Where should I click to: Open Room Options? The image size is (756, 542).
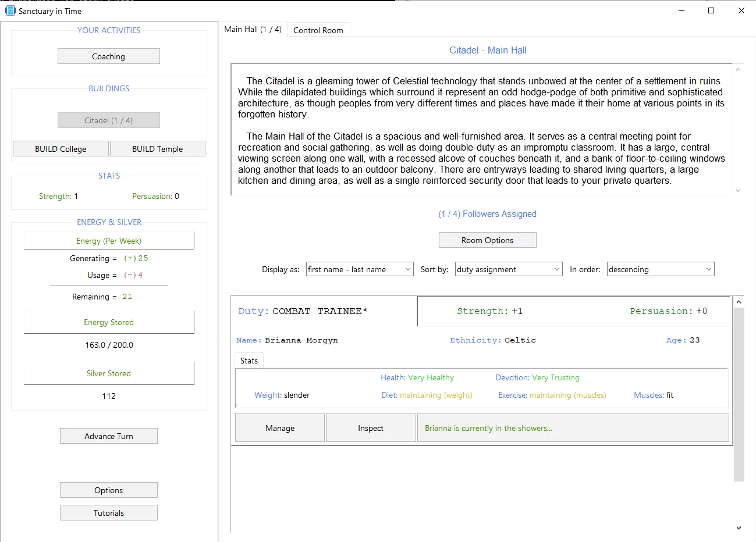click(487, 240)
